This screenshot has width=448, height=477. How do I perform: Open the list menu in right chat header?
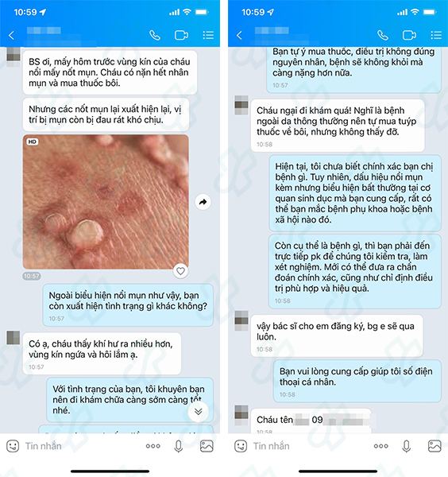pyautogui.click(x=436, y=35)
